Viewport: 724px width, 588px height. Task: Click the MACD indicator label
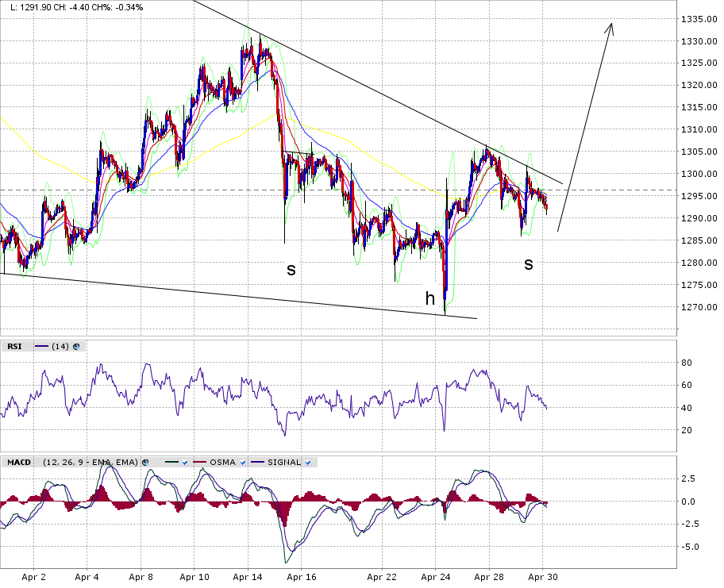pos(19,463)
